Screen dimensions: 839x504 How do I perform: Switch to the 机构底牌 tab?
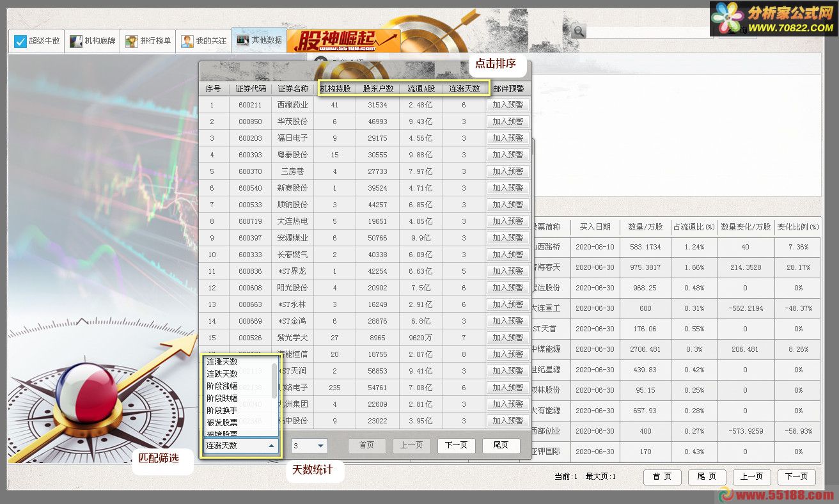coord(93,41)
